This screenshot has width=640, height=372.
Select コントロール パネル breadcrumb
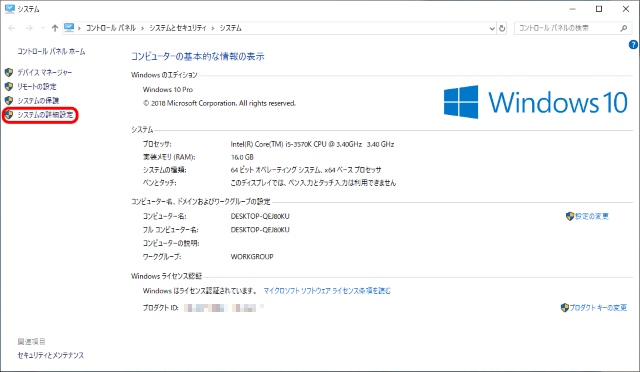point(111,28)
